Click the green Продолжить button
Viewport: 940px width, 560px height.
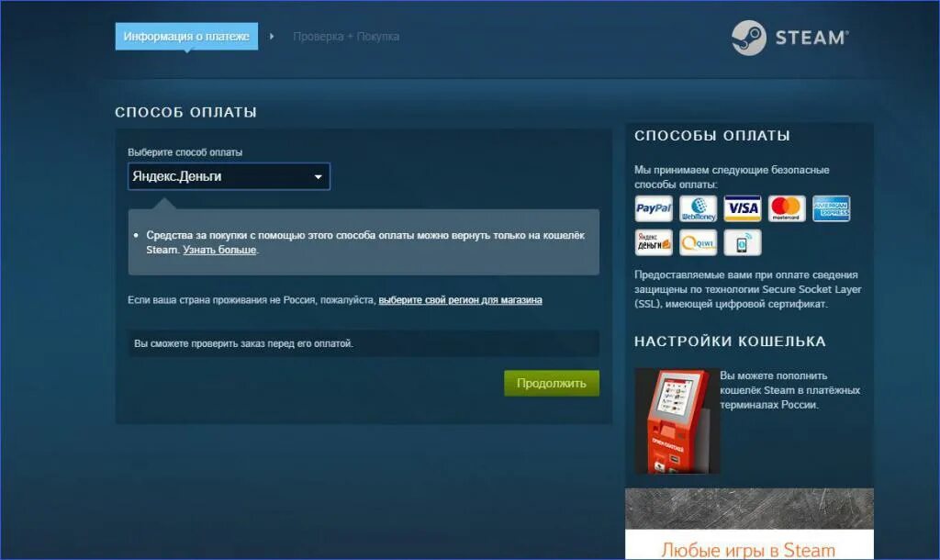(x=551, y=383)
